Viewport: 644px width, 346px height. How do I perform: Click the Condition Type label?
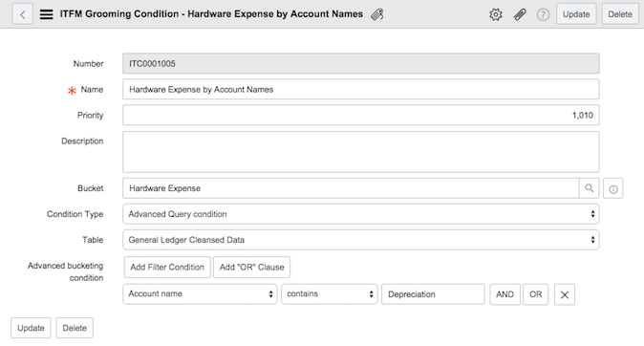[75, 214]
